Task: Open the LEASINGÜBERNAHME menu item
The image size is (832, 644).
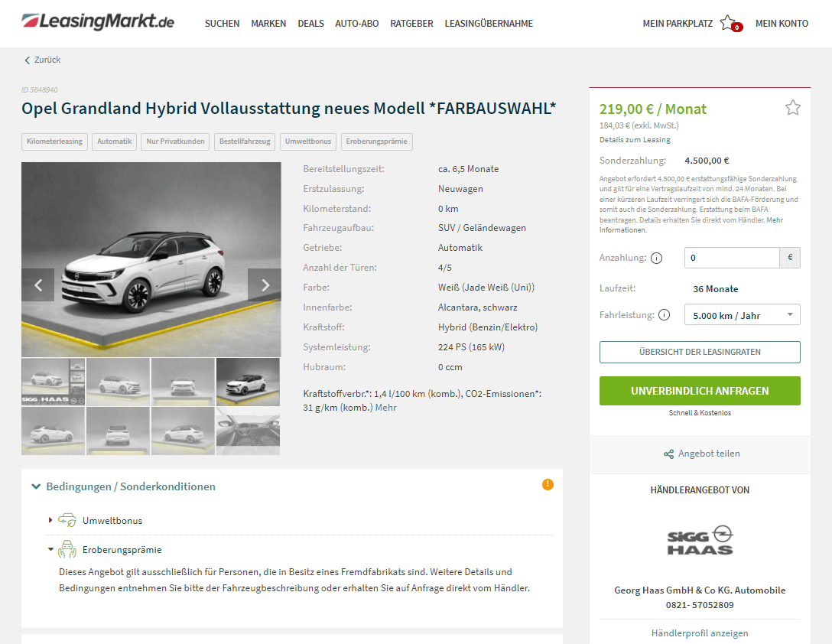Action: point(489,24)
